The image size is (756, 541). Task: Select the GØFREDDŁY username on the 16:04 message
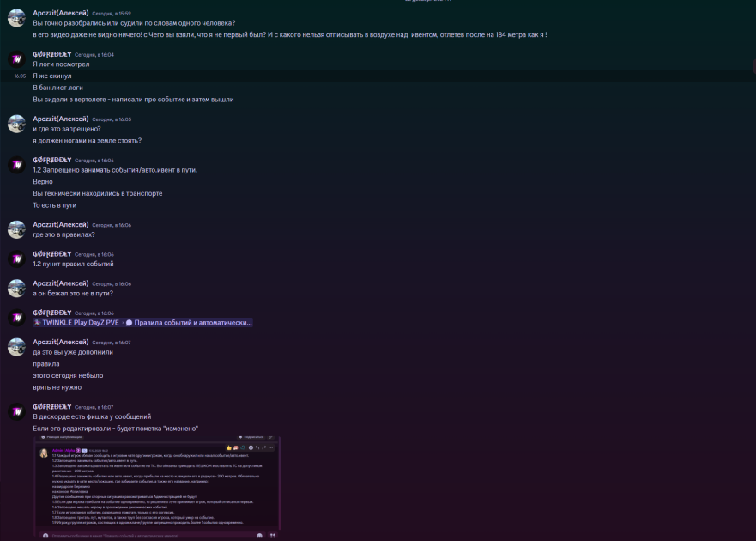[52, 54]
